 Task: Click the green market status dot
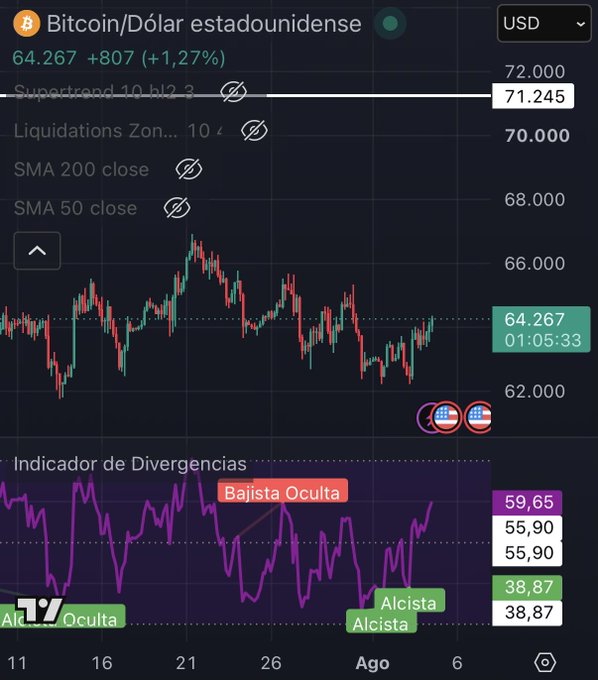pos(390,23)
